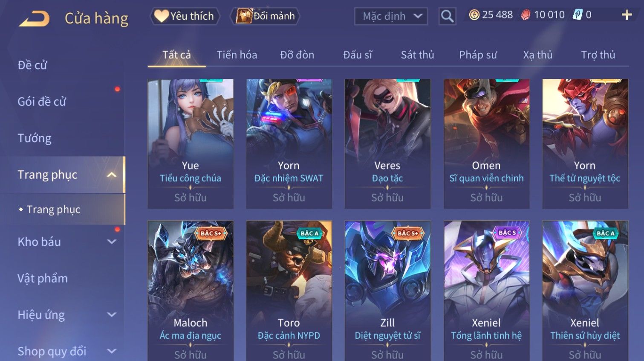Image resolution: width=644 pixels, height=361 pixels.
Task: Select the Tiến hóa tab
Action: [237, 55]
